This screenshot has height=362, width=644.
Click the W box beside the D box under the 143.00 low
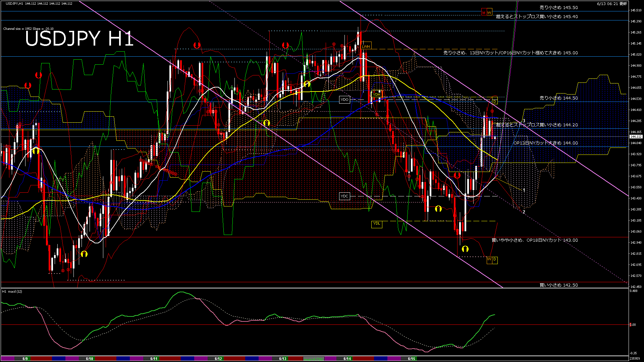coord(489,259)
